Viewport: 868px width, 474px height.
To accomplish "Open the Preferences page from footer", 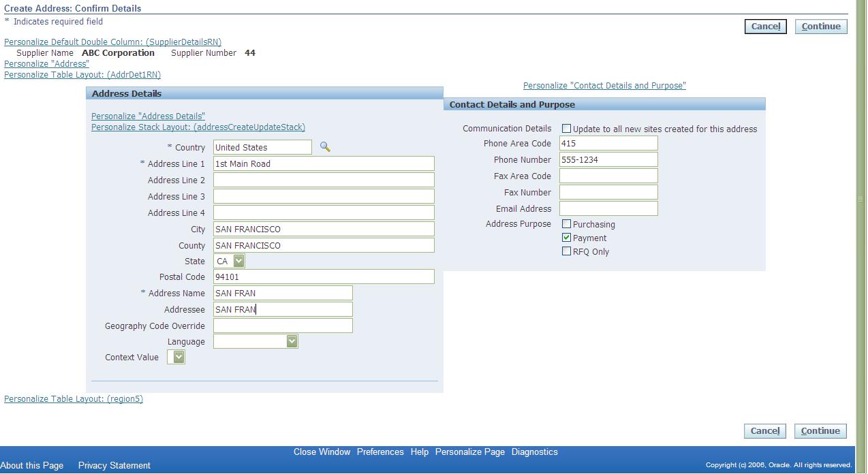I will click(380, 452).
